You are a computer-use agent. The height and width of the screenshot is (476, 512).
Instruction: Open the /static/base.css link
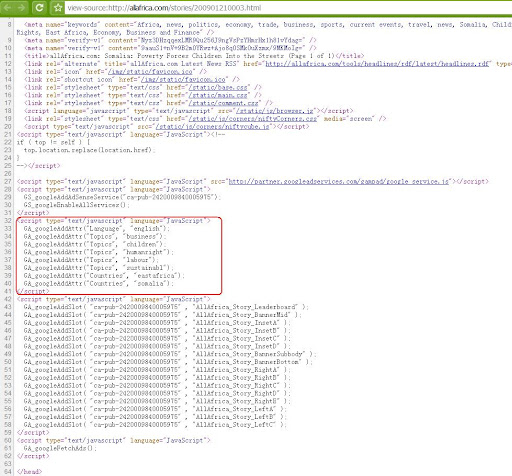click(x=218, y=87)
